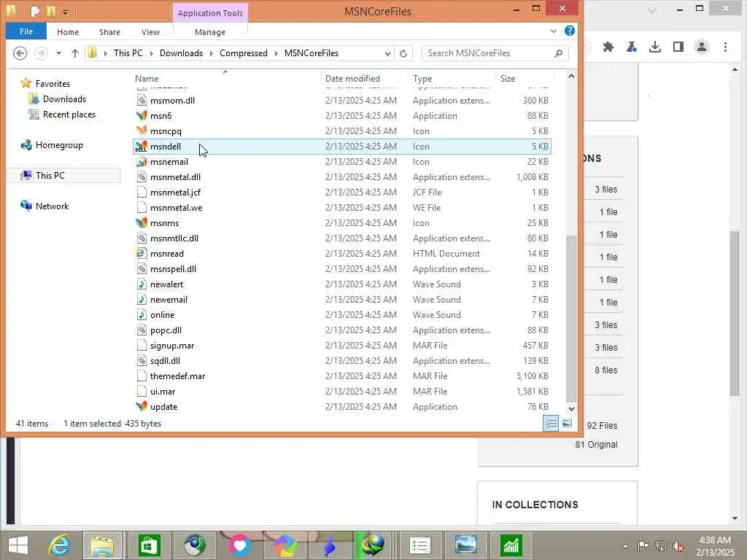
Task: Open the Quick Access Toolbar customize dropdown
Action: point(65,12)
